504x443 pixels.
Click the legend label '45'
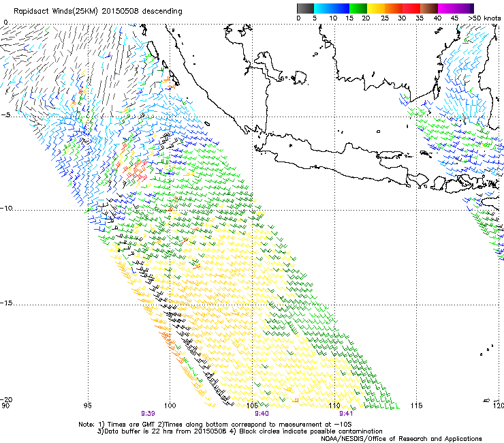point(454,18)
